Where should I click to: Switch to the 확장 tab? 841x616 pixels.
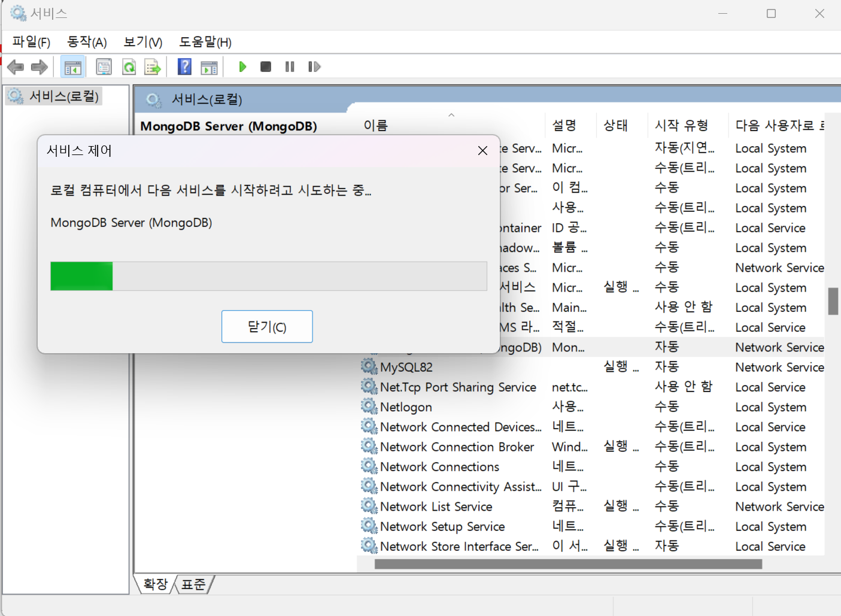pos(156,584)
